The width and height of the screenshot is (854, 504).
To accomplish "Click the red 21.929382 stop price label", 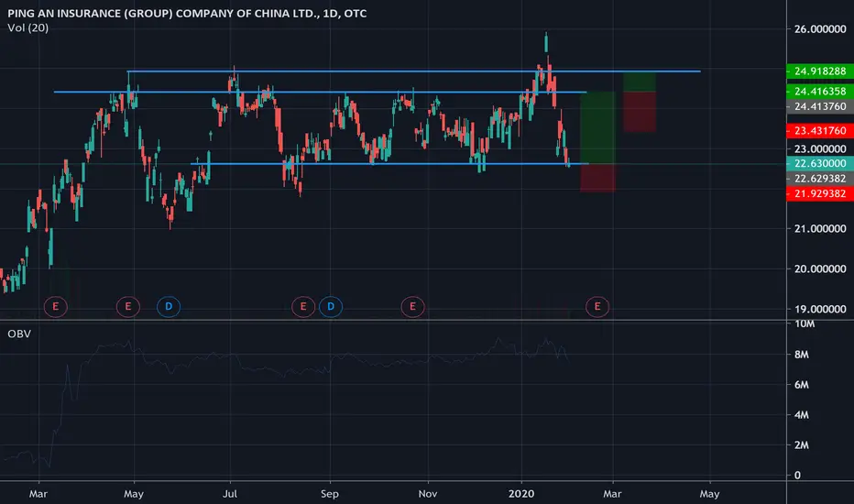I will [820, 194].
